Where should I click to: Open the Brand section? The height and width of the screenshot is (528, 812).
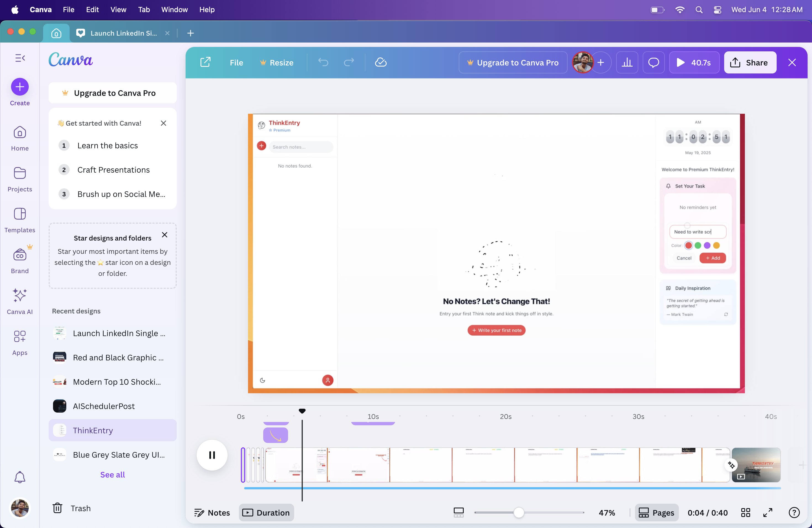20,261
